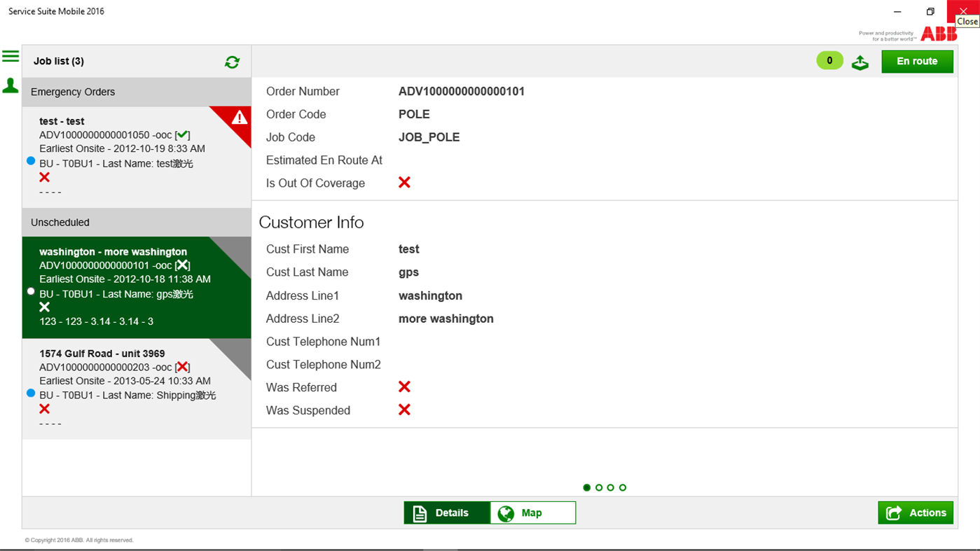Image resolution: width=980 pixels, height=551 pixels.
Task: Go to fourth details page dot
Action: 623,487
